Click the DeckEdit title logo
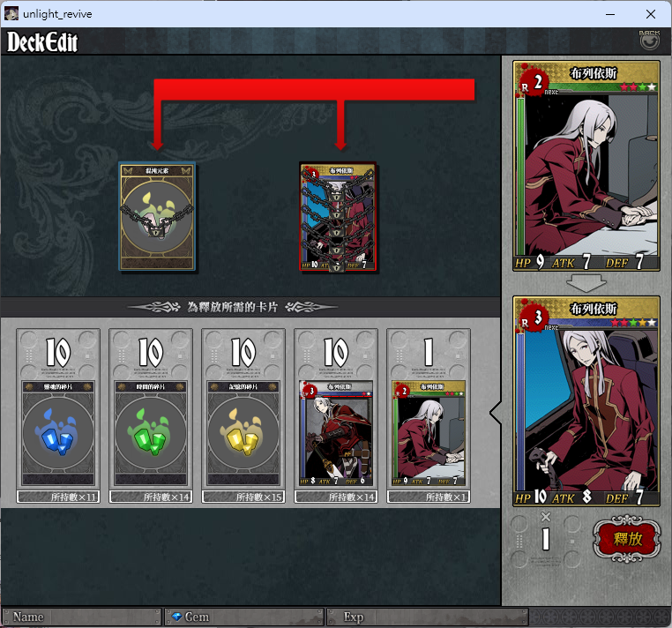Image resolution: width=672 pixels, height=628 pixels. pyautogui.click(x=42, y=42)
